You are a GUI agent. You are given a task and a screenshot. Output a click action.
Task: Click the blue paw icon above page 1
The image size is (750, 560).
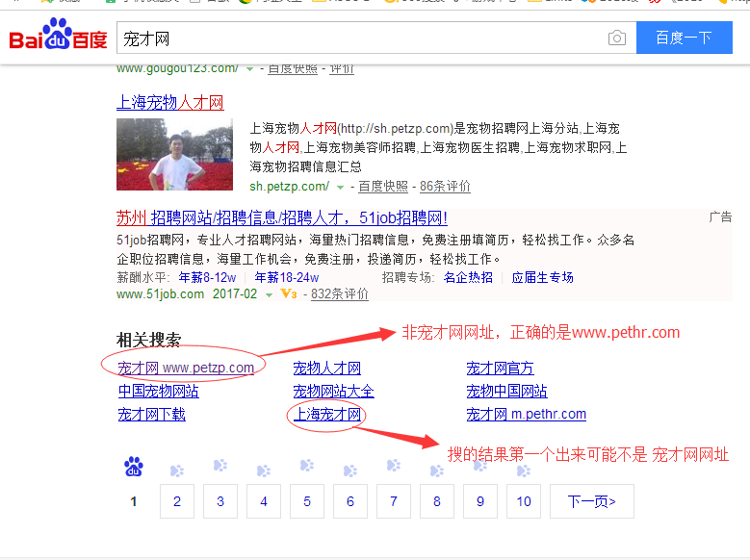(134, 467)
